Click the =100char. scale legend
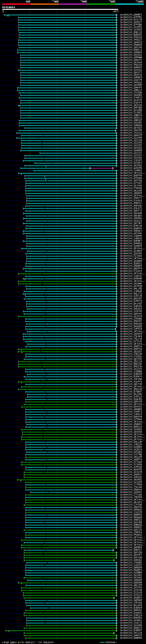 point(108,642)
